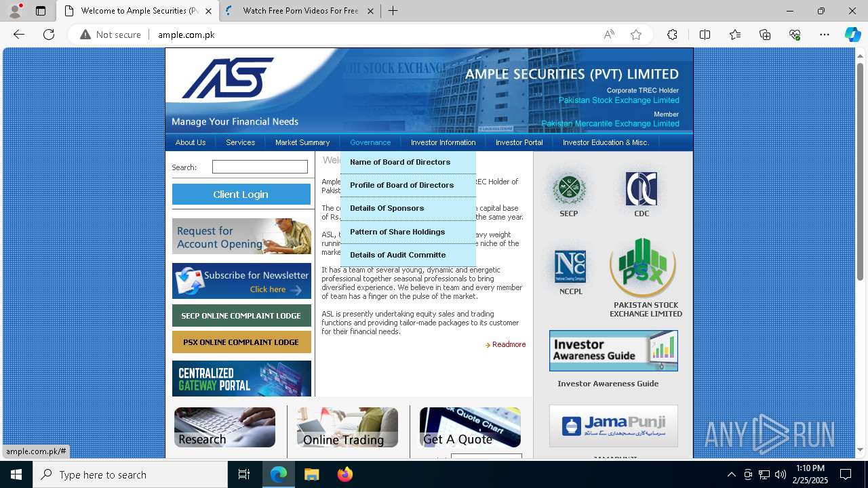The width and height of the screenshot is (868, 488).
Task: Click the address bar URL ample.com.pk
Action: [186, 35]
